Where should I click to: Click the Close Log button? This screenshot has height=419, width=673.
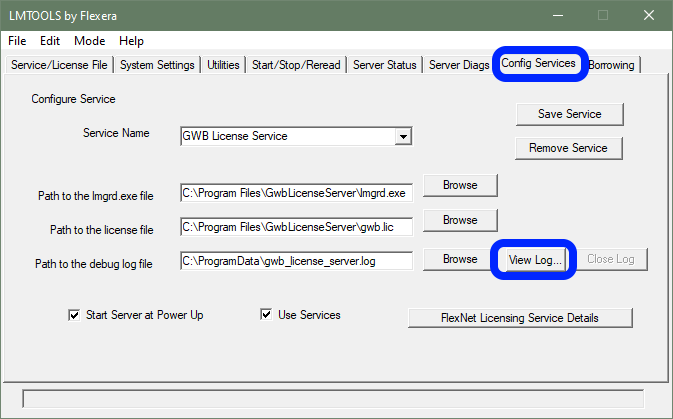coord(610,259)
